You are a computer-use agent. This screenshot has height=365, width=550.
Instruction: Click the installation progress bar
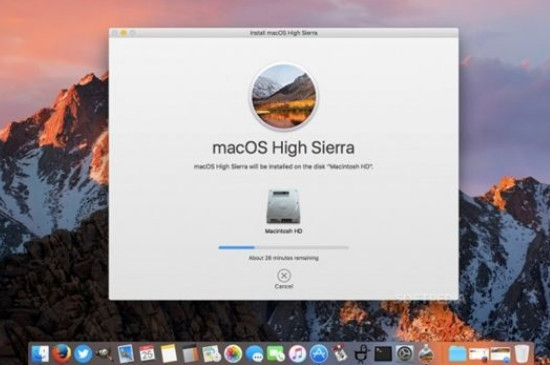coord(283,248)
